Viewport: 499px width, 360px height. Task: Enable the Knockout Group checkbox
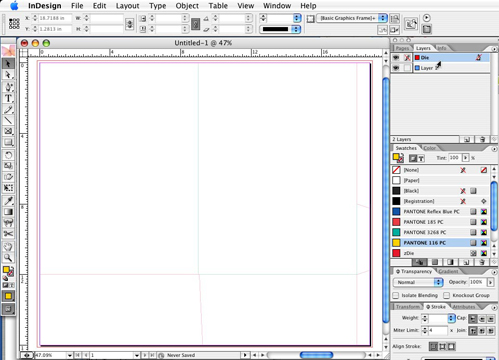click(x=446, y=295)
